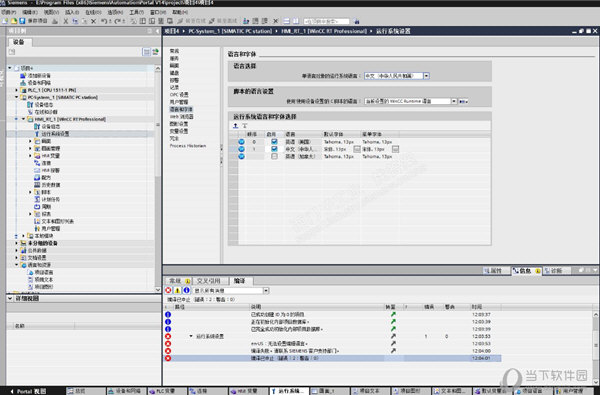Viewport: 600px width, 395px height.
Task: Expand the HMI 变量 tree folder
Action: pos(31,155)
